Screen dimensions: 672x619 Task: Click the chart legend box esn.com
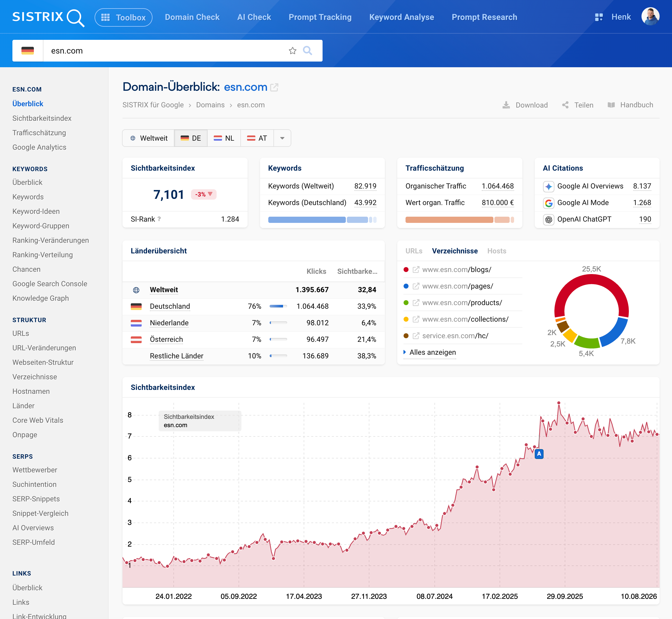point(200,421)
